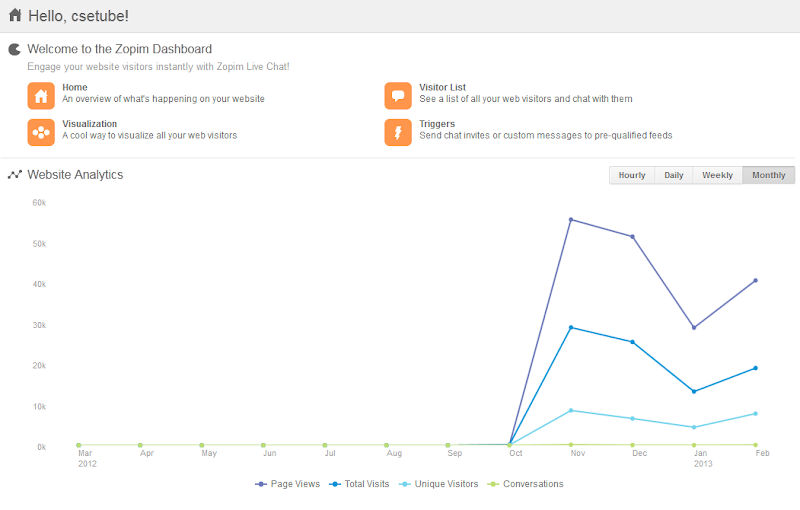Toggle the Total Visits legend series
The height and width of the screenshot is (510, 800).
359,484
